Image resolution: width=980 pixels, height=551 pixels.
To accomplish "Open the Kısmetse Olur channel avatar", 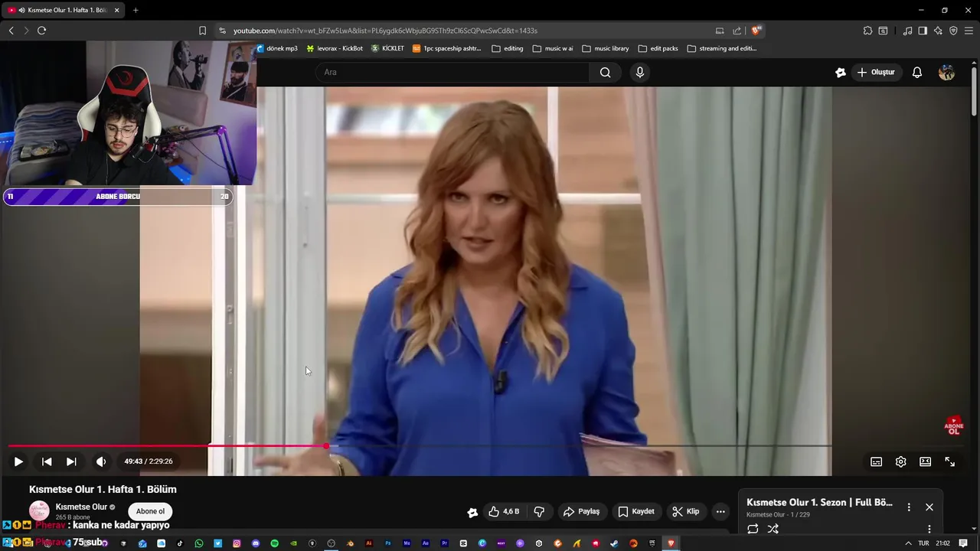I will point(39,510).
